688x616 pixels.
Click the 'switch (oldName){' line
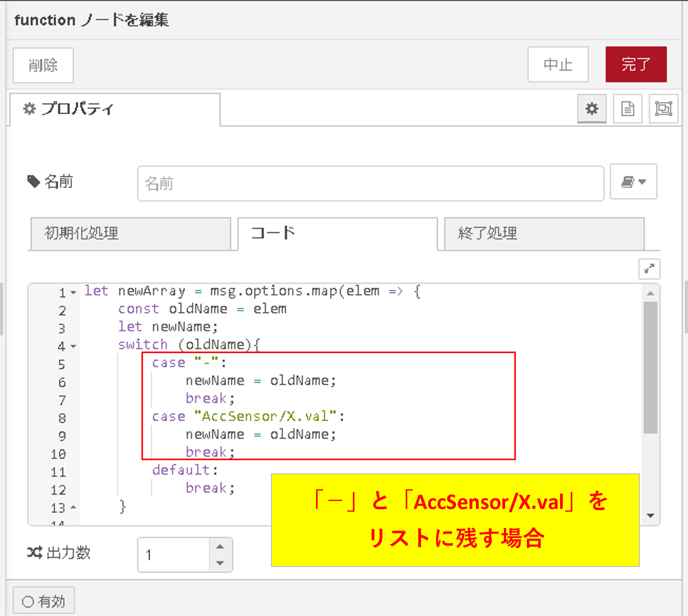[189, 345]
